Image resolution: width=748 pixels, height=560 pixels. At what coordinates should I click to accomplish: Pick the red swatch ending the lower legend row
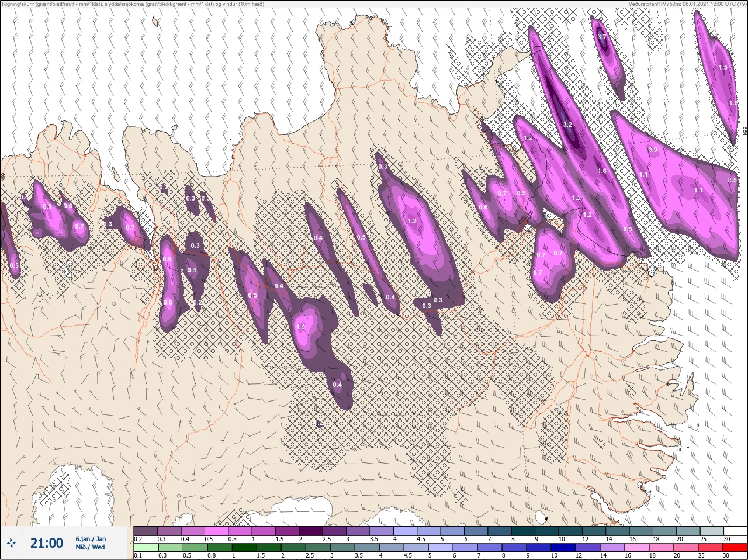click(x=735, y=548)
